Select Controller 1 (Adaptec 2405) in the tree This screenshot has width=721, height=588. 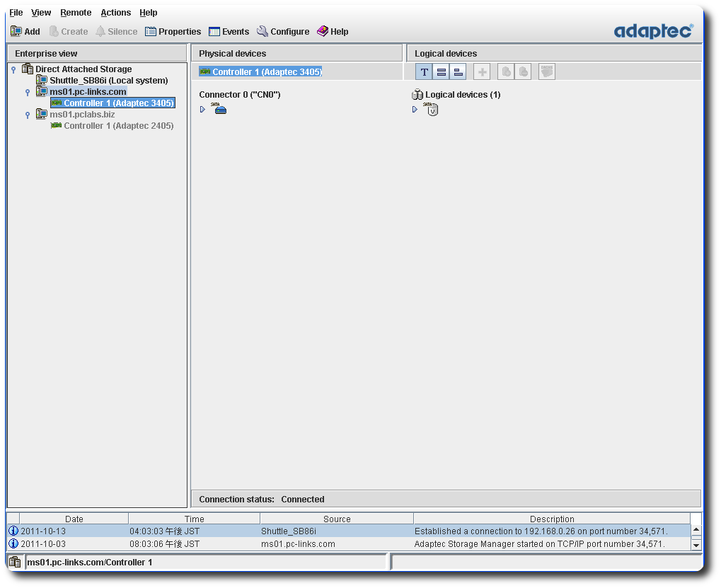click(119, 125)
